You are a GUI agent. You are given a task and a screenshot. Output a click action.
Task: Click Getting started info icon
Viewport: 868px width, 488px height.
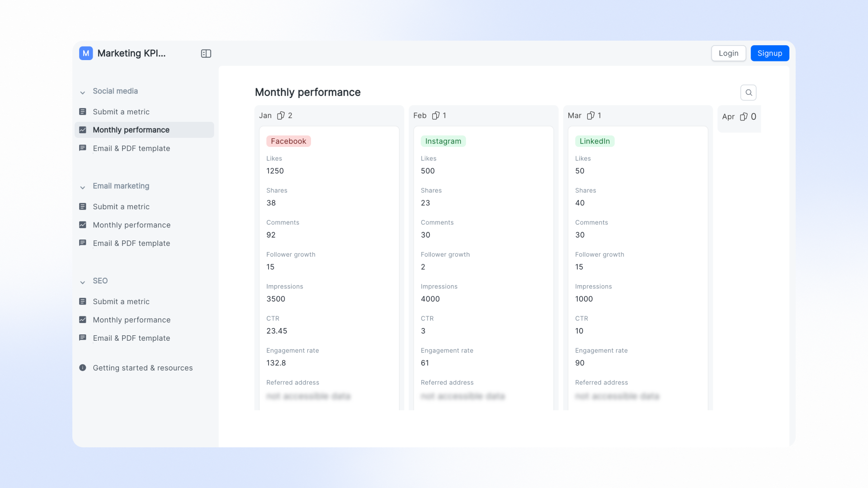pyautogui.click(x=83, y=368)
